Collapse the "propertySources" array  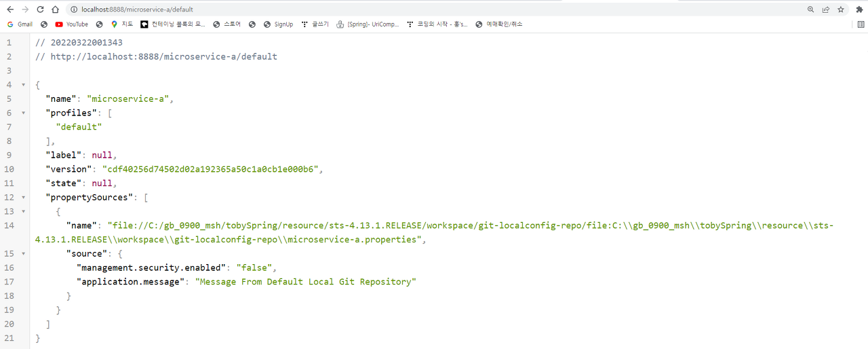tap(24, 198)
